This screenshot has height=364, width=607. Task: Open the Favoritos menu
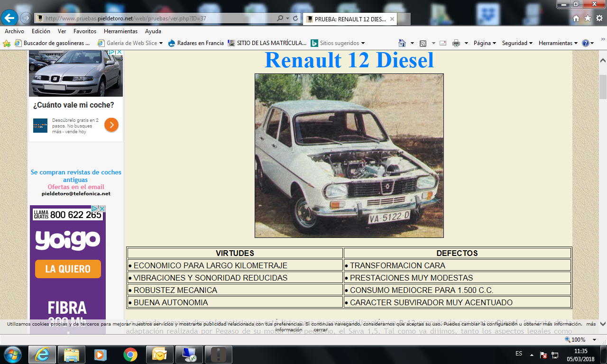[85, 31]
